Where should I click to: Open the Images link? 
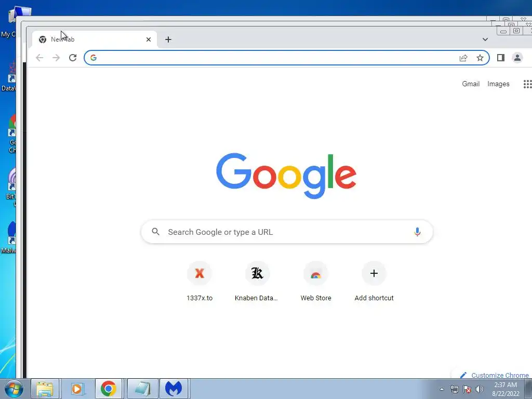(498, 84)
